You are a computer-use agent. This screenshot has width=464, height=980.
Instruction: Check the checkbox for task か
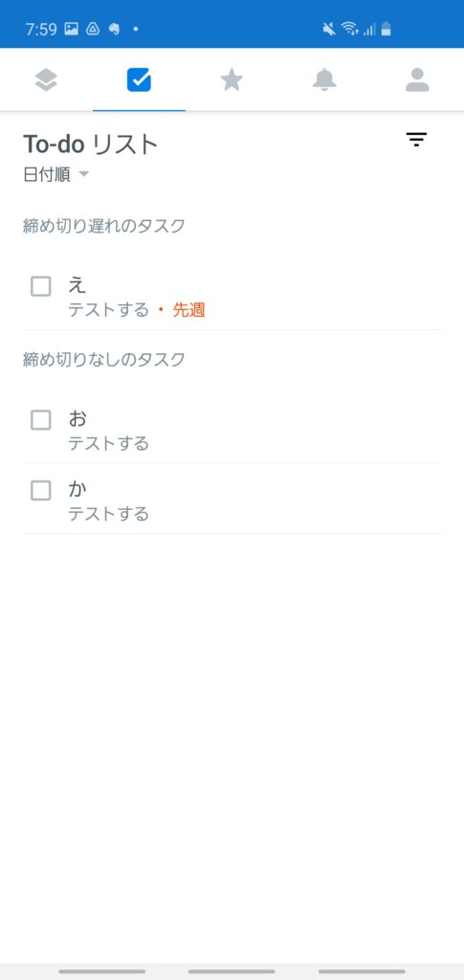(x=41, y=491)
